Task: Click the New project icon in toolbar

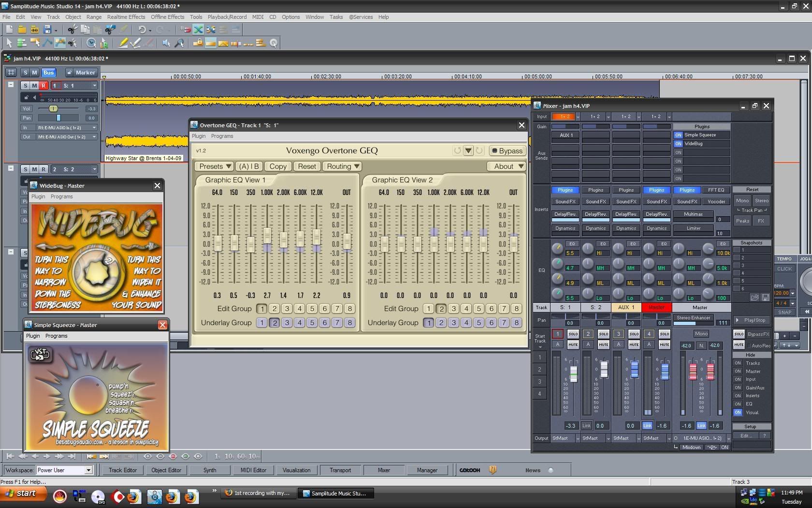Action: 9,30
